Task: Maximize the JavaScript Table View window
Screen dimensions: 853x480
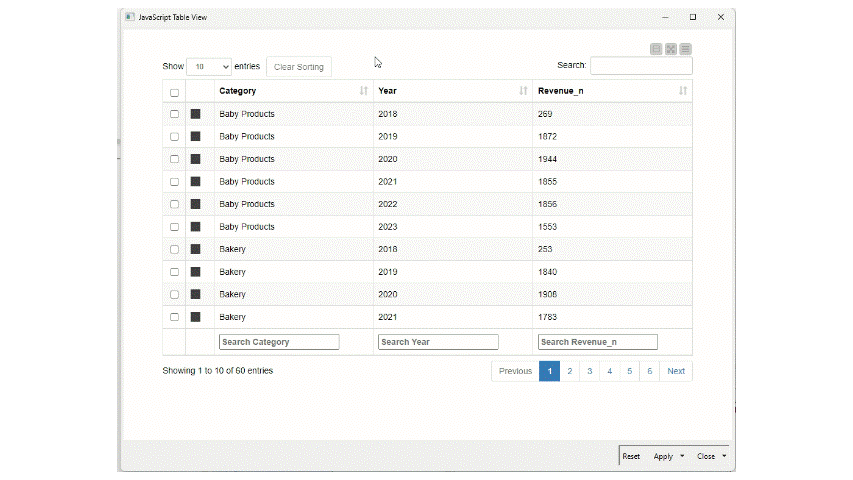Action: 692,17
